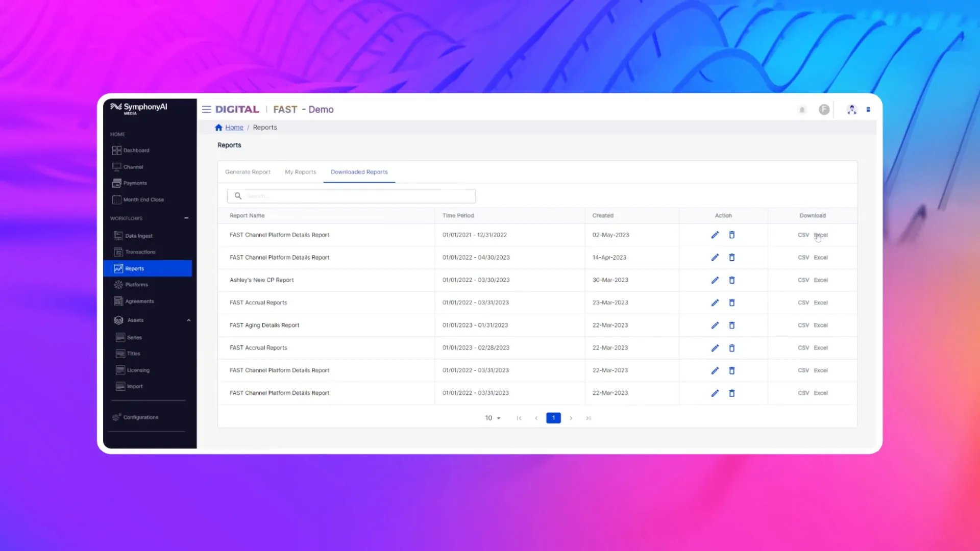Open Data Ingest in the sidebar
Viewport: 980px width, 551px height.
(x=133, y=236)
